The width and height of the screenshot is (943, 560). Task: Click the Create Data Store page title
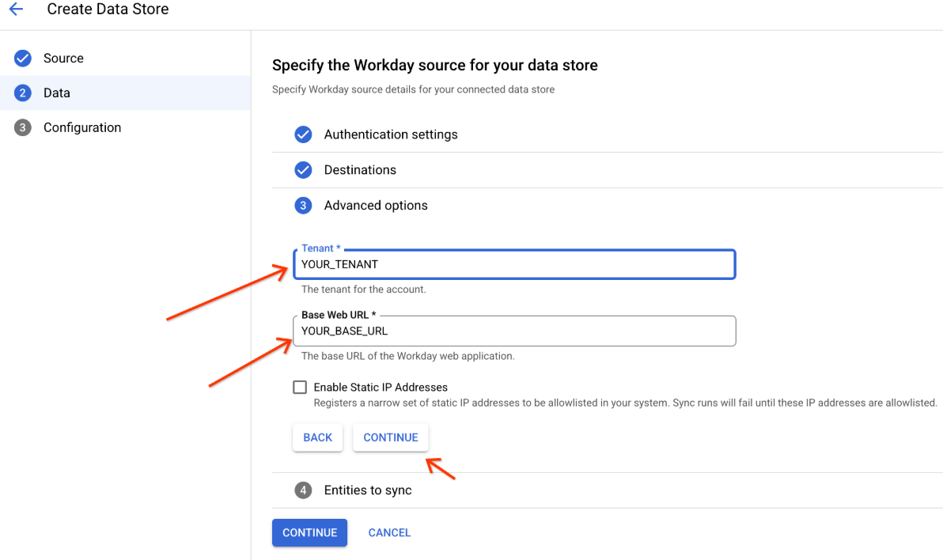[x=108, y=9]
